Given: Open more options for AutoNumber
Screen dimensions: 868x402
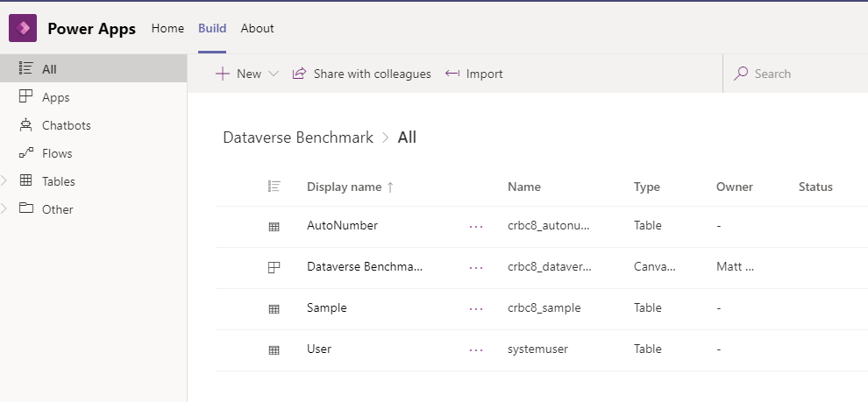Looking at the screenshot, I should click(475, 226).
